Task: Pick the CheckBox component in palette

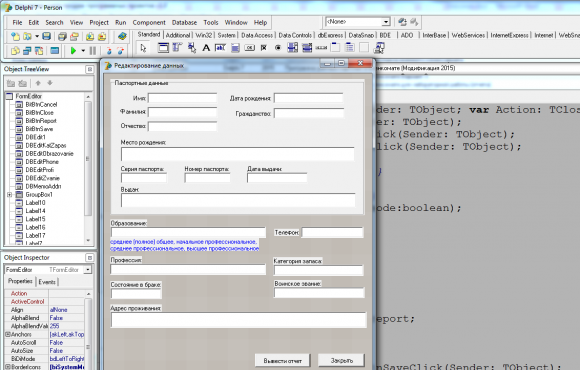Action: 264,48
